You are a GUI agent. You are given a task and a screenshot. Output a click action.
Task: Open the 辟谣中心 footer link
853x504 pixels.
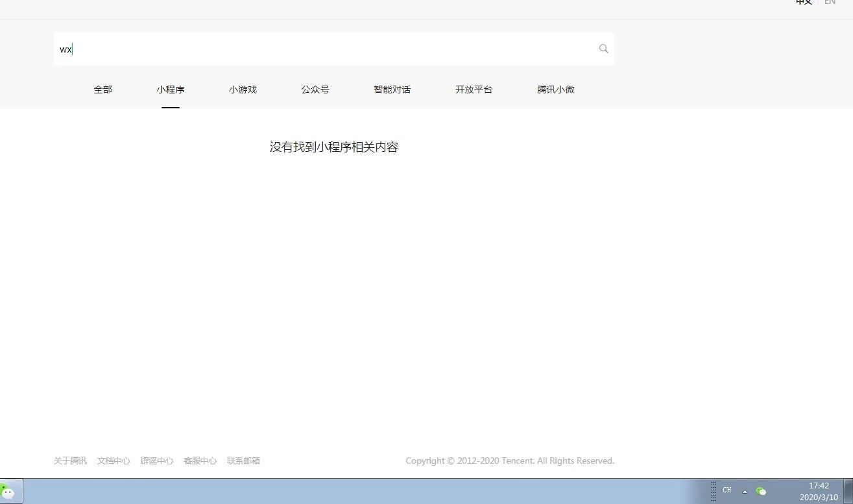[x=157, y=461]
